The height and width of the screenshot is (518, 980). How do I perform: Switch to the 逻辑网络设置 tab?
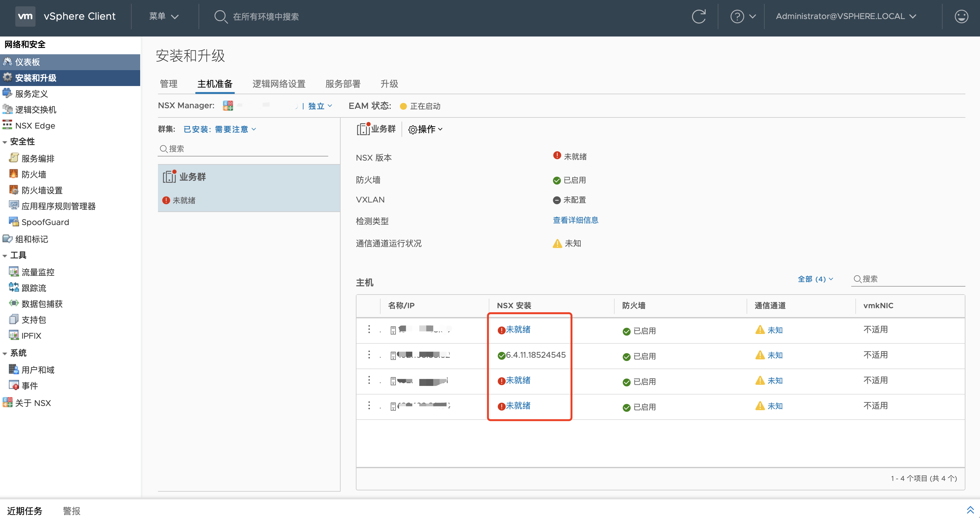click(278, 84)
